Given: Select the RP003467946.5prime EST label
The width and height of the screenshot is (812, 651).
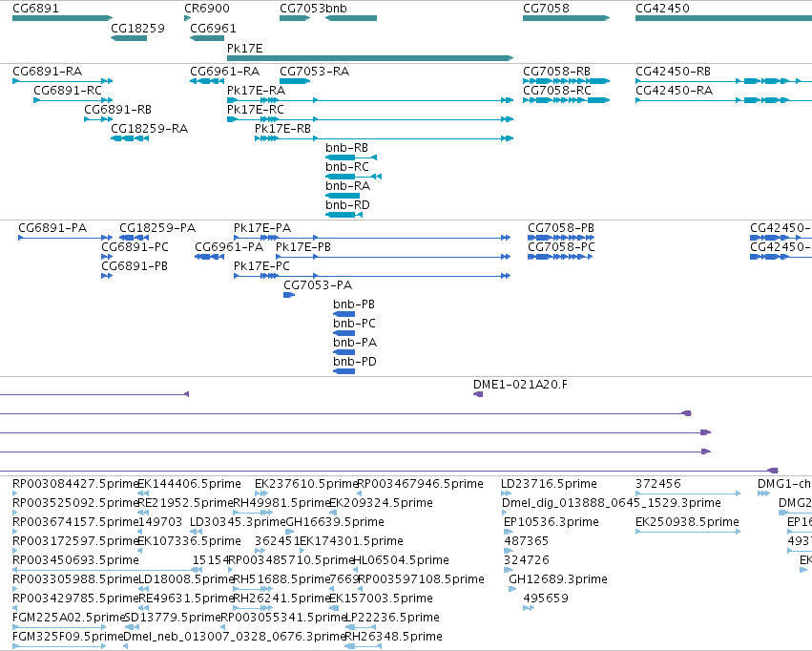Looking at the screenshot, I should pos(421,484).
